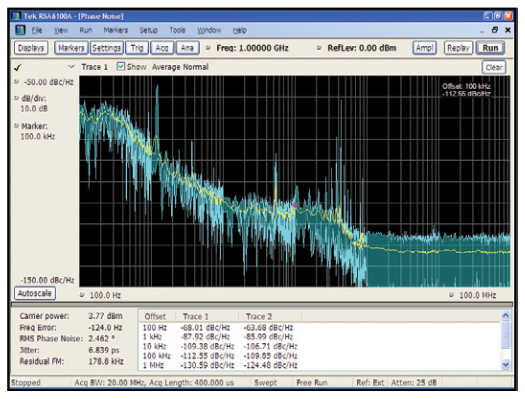Select the start offset 100.0 Hz knob icon
Image resolution: width=525 pixels, height=399 pixels.
pyautogui.click(x=82, y=295)
